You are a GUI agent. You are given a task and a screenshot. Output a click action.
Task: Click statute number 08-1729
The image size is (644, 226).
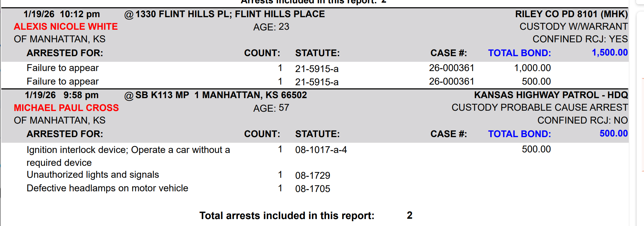pyautogui.click(x=312, y=175)
